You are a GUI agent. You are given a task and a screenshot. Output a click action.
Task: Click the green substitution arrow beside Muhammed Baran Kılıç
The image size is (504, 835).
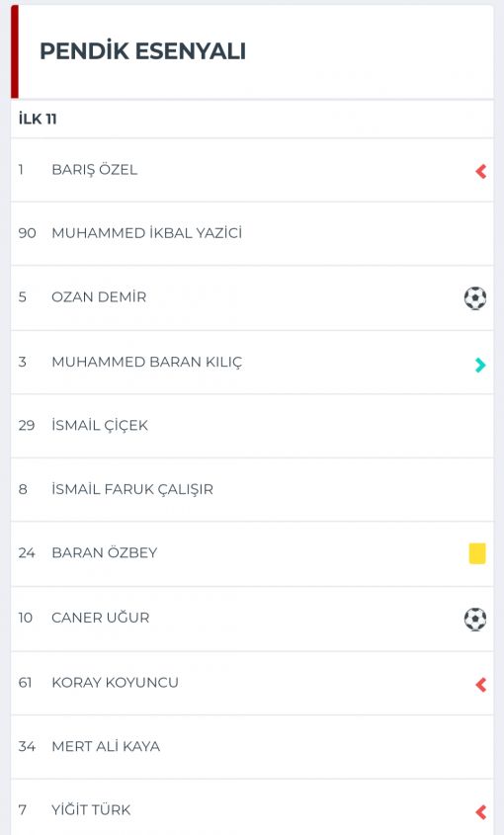(x=480, y=365)
